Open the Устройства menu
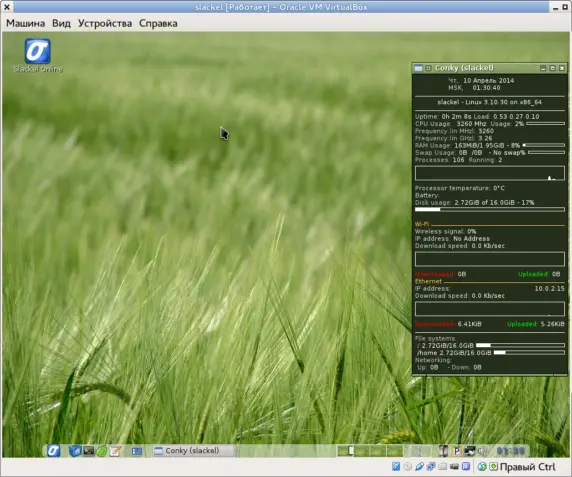The height and width of the screenshot is (477, 572). [105, 23]
